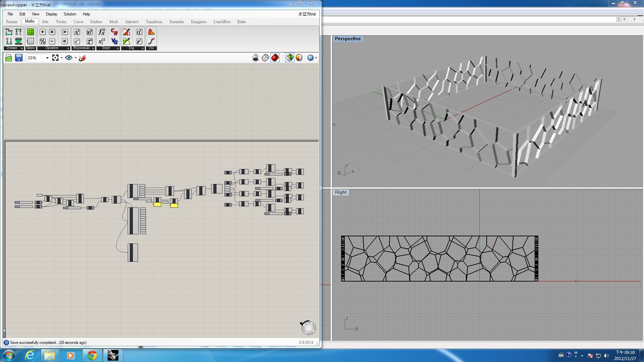Expand the Operators panel arrow
Screen dimensions: 644x362
point(68,48)
